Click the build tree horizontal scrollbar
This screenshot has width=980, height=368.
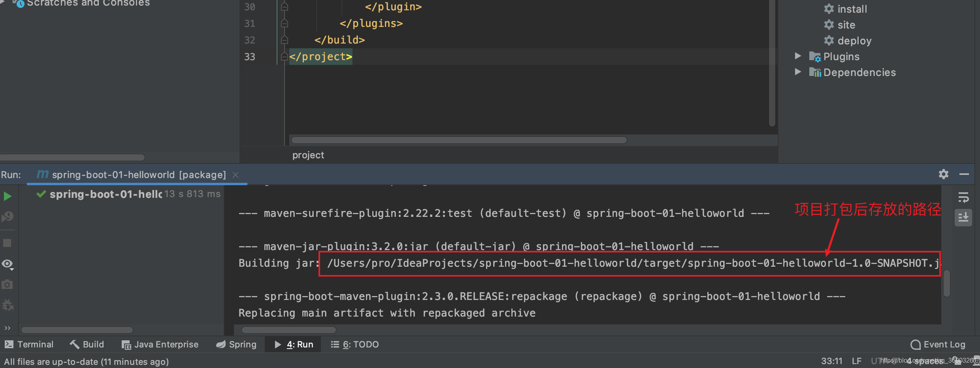pyautogui.click(x=77, y=330)
